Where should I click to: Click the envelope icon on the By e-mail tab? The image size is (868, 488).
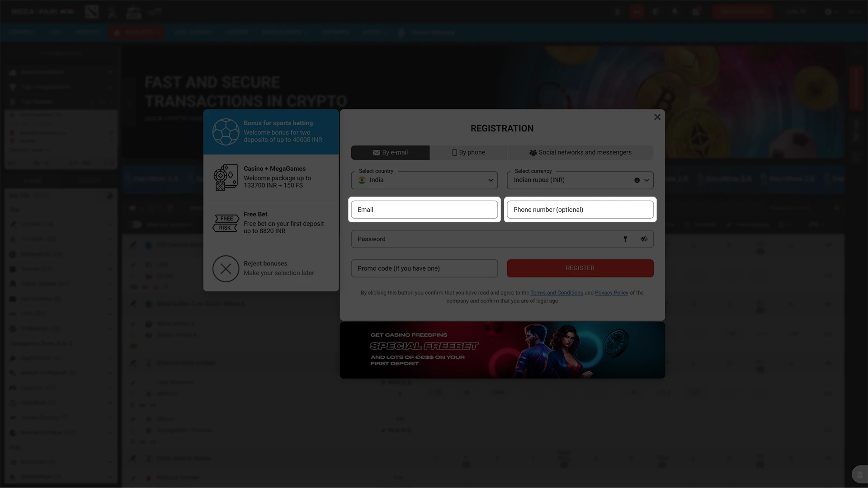click(x=376, y=152)
